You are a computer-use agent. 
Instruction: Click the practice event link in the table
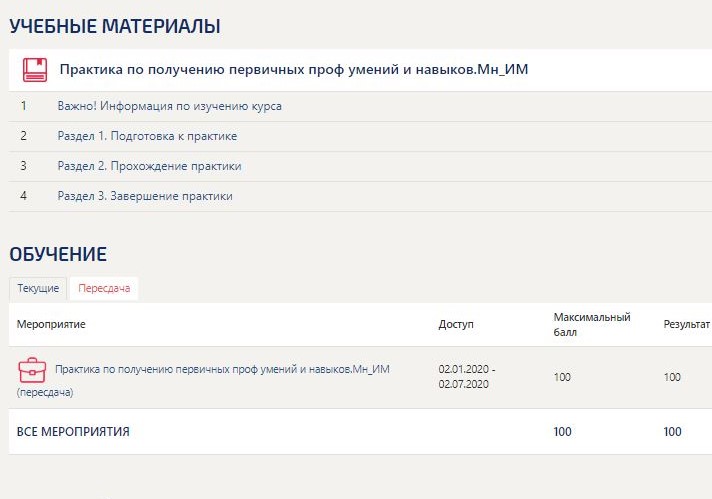click(x=222, y=369)
